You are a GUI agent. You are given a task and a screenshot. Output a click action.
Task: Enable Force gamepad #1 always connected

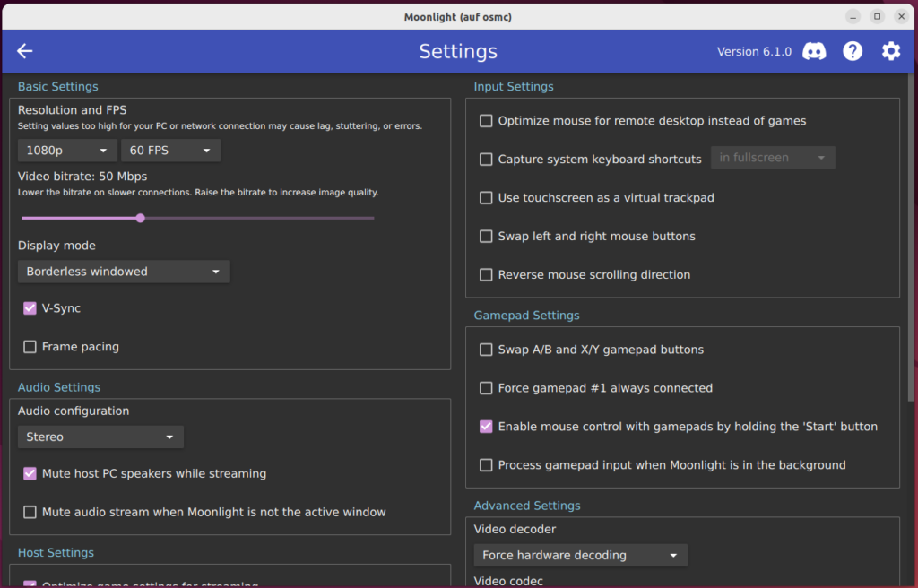pyautogui.click(x=486, y=388)
